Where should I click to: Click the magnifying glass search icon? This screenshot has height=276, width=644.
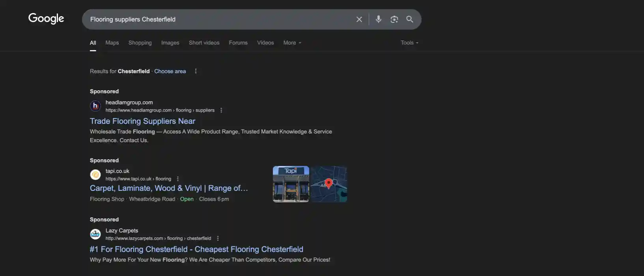click(x=410, y=19)
